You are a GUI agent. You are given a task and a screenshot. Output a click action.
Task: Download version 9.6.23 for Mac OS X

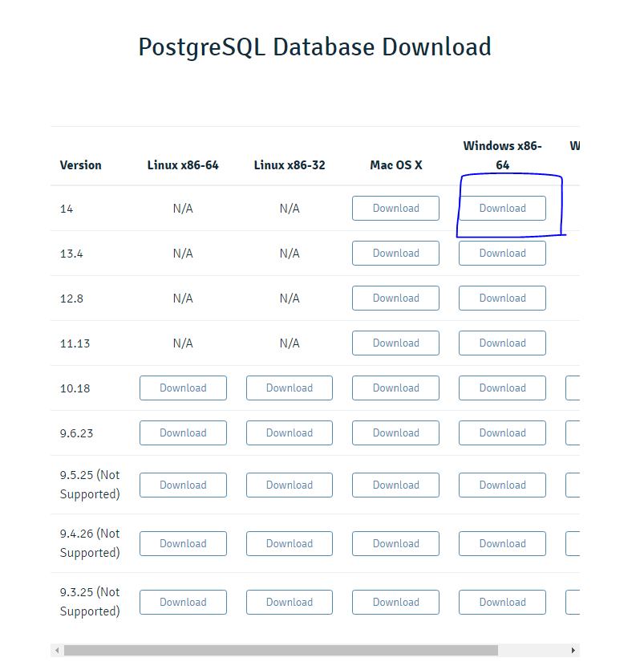[x=395, y=432]
